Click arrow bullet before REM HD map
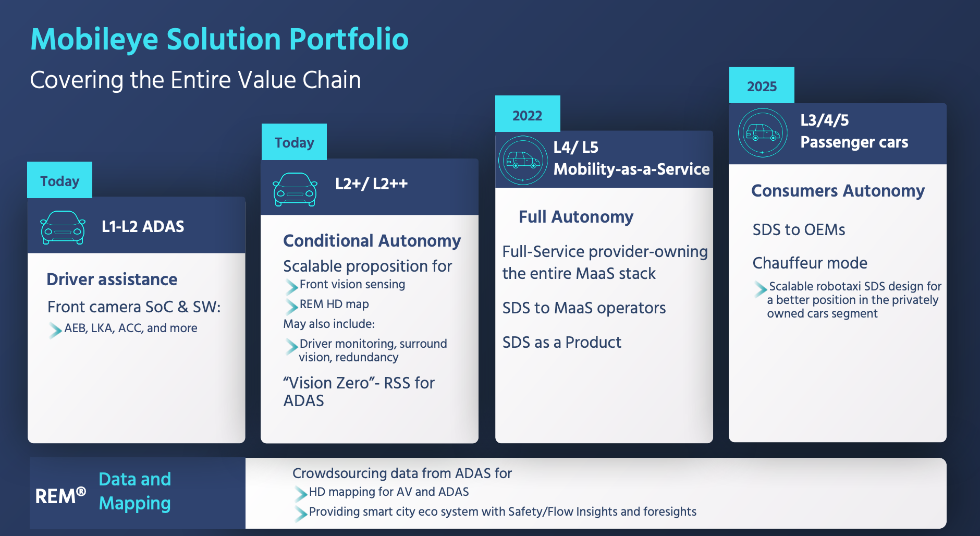This screenshot has height=536, width=980. point(291,306)
